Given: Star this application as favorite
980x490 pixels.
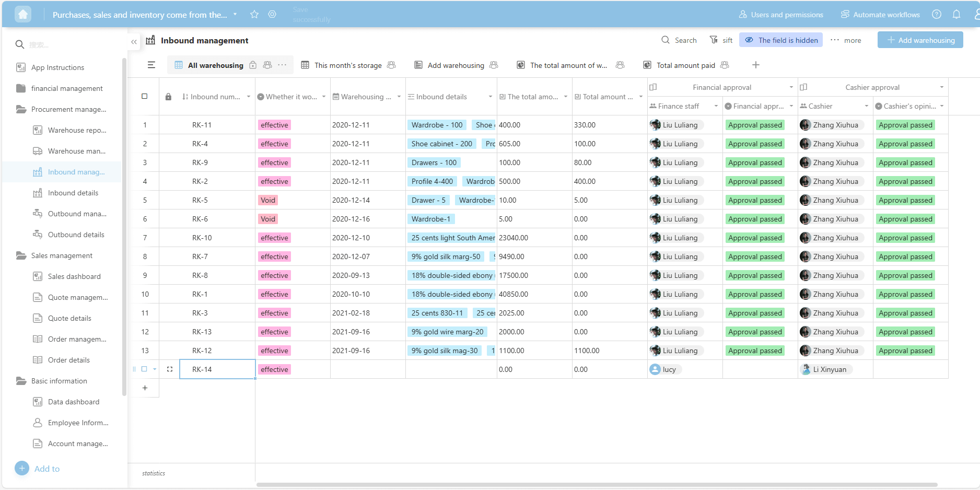Looking at the screenshot, I should coord(254,15).
